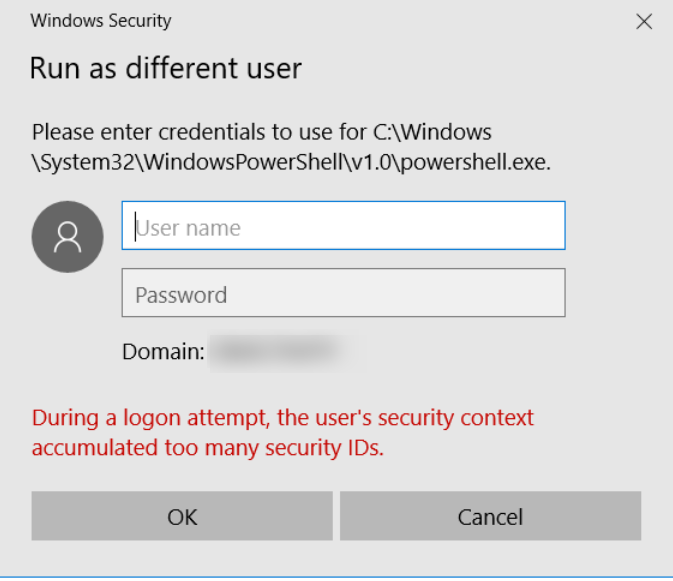Screen dimensions: 673x581
Task: Click the blurred domain name value
Action: [279, 351]
